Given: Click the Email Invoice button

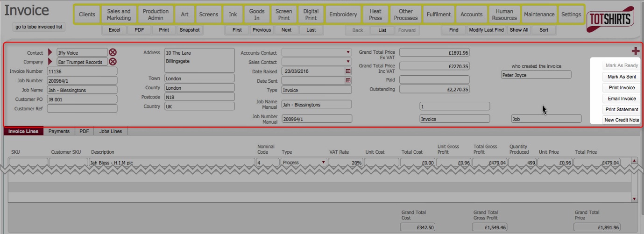Looking at the screenshot, I should coord(621,99).
